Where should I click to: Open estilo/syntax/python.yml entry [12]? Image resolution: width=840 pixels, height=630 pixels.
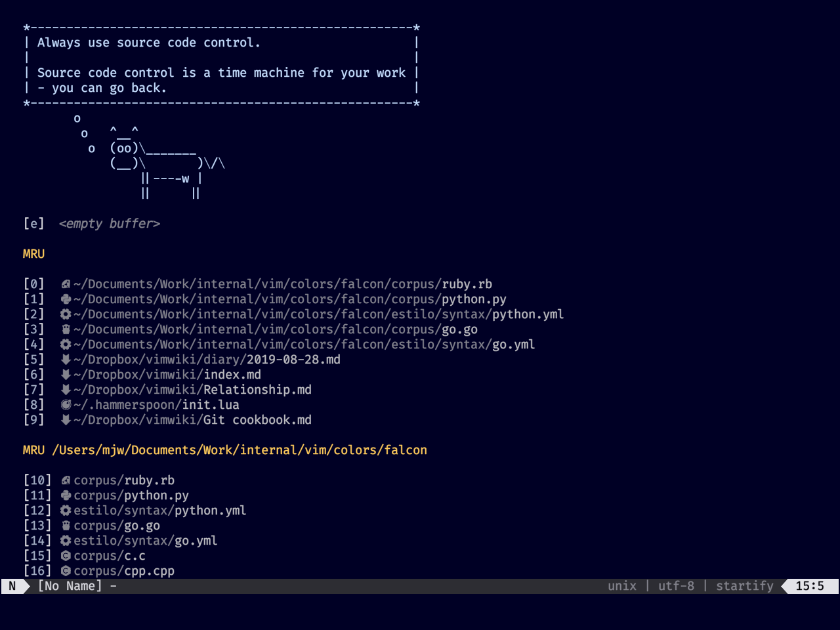point(160,511)
